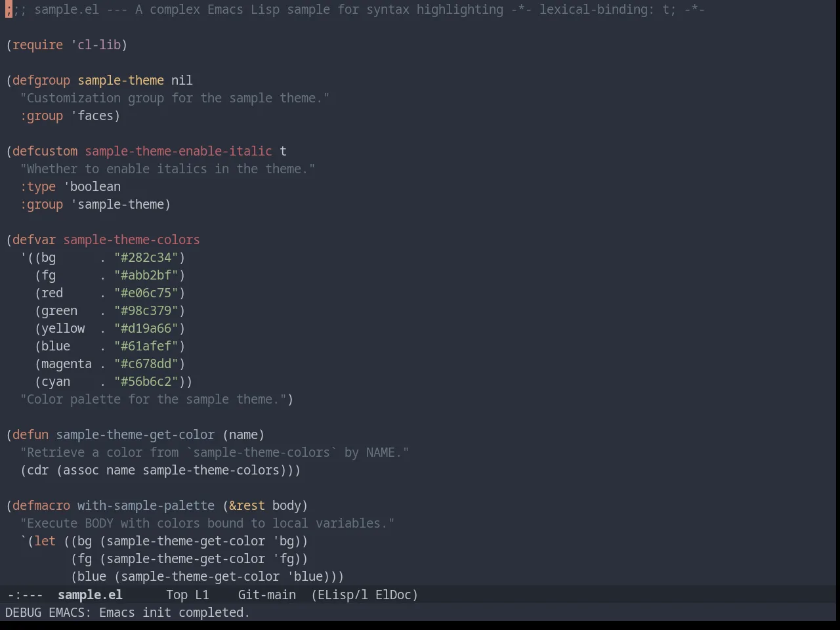Click function name sample-theme-get-color in defun line
The width and height of the screenshot is (840, 630).
135,434
